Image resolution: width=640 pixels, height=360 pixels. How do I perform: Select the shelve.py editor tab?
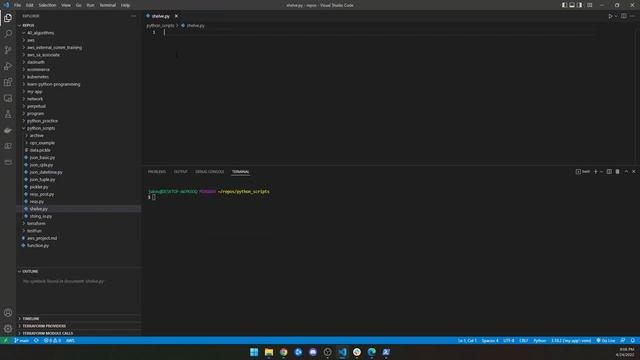[160, 16]
